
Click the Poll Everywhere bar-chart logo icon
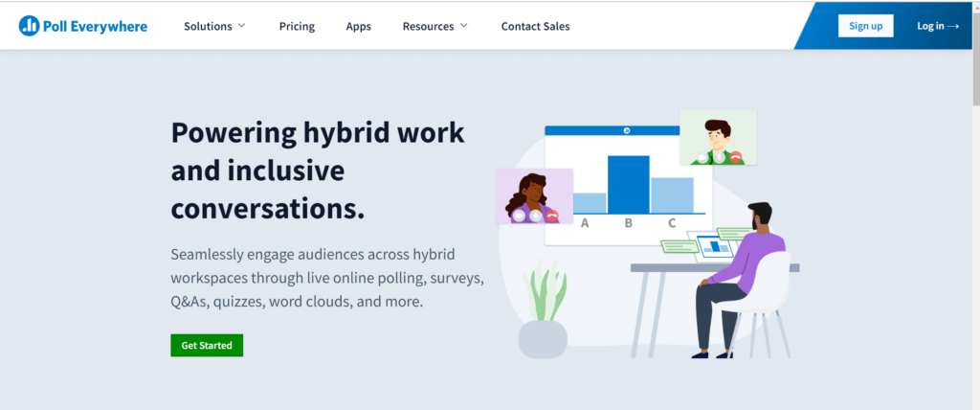(x=29, y=26)
